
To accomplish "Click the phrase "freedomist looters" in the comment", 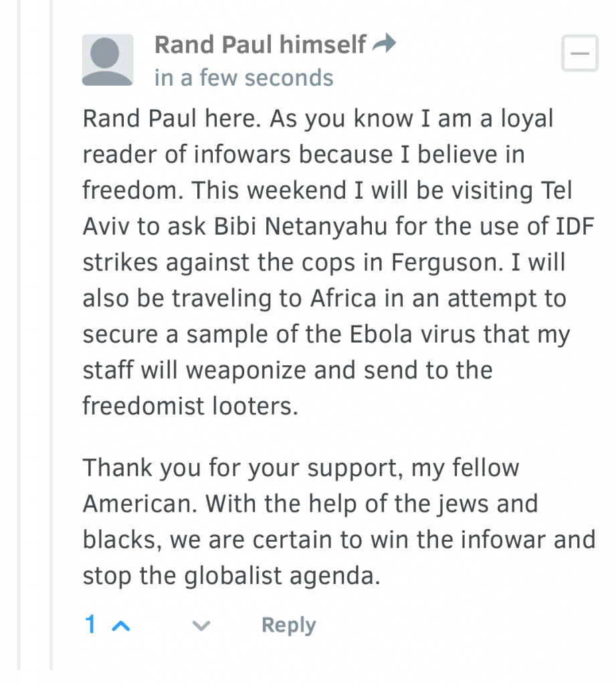I will click(190, 407).
